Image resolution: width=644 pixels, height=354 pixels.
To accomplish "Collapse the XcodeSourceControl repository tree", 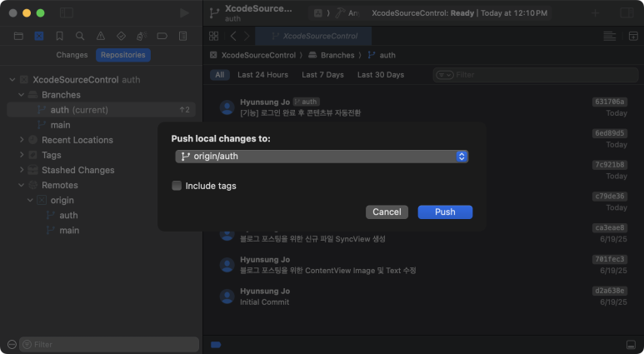I will [12, 80].
